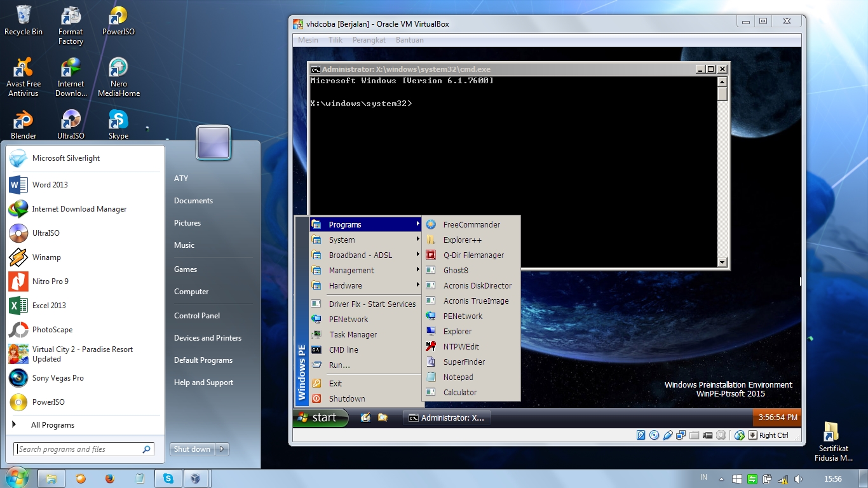Expand the Management submenu in WinPE menu
868x488 pixels.
[365, 270]
